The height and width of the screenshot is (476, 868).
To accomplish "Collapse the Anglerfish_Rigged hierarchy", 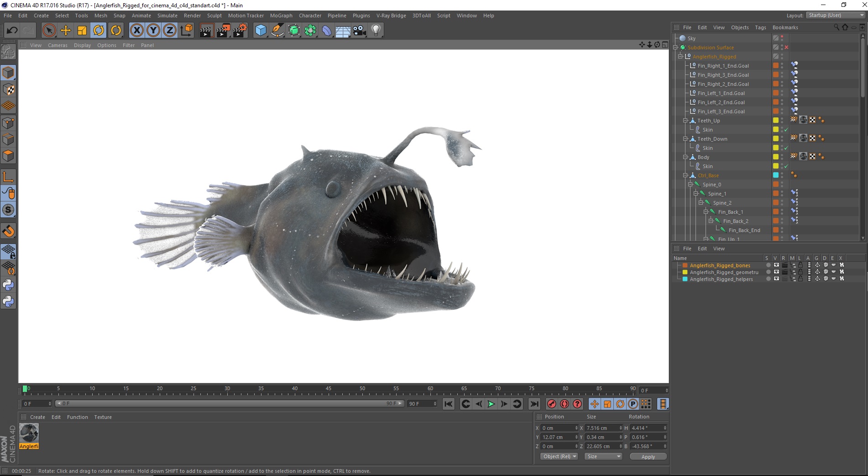I will pyautogui.click(x=680, y=57).
